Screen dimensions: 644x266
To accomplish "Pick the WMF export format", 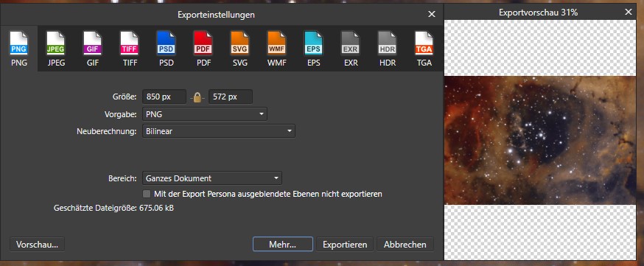I will [276, 49].
